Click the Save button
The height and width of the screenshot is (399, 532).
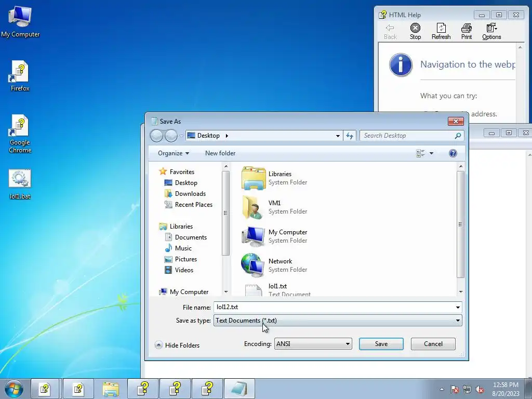[x=381, y=344]
